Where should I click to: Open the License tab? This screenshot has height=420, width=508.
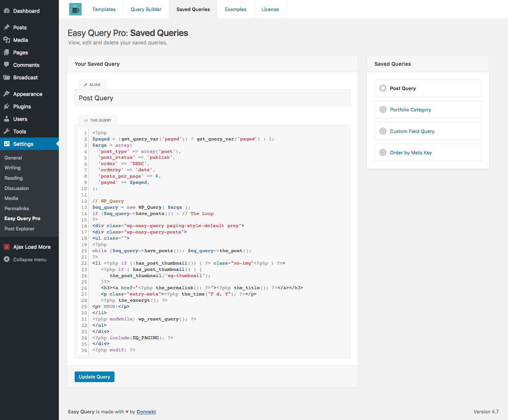click(x=270, y=9)
